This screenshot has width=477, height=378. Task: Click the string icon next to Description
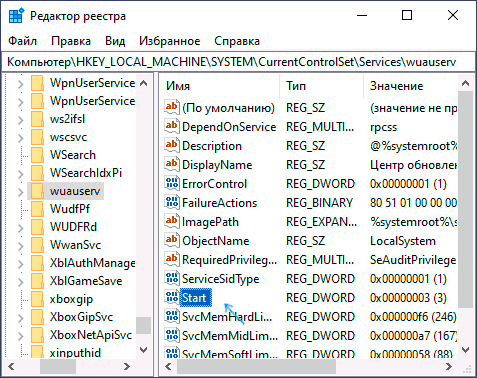coord(172,145)
